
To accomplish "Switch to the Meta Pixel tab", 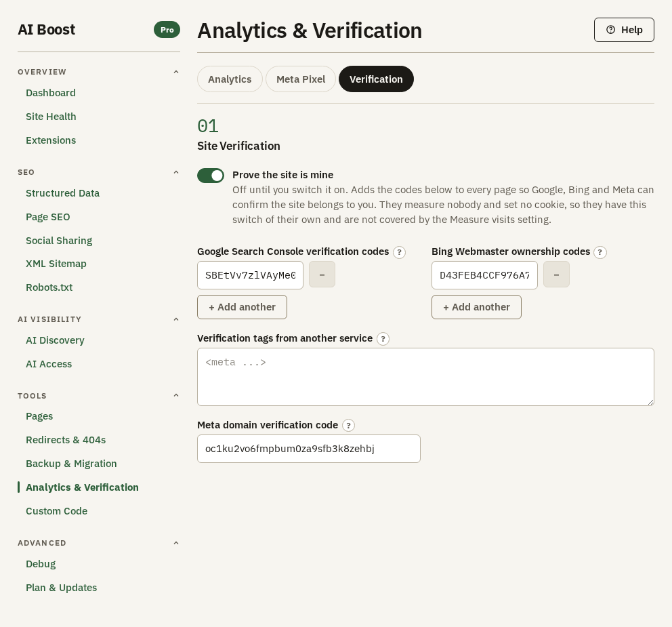I will 301,79.
